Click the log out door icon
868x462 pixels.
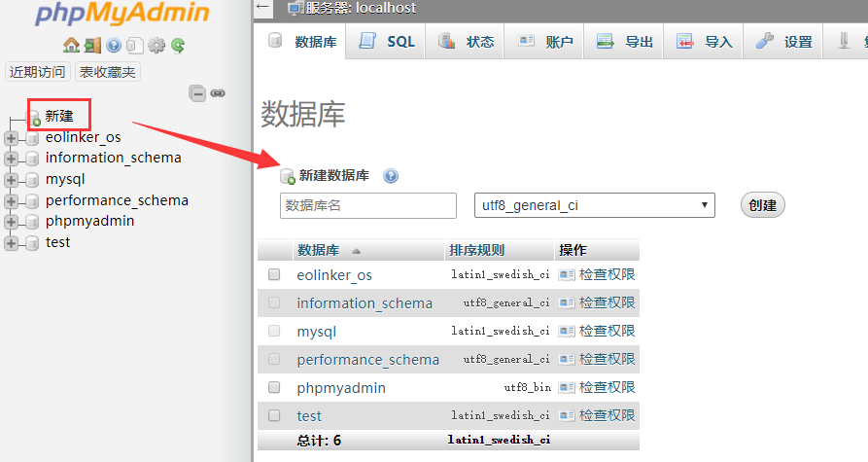[x=92, y=45]
